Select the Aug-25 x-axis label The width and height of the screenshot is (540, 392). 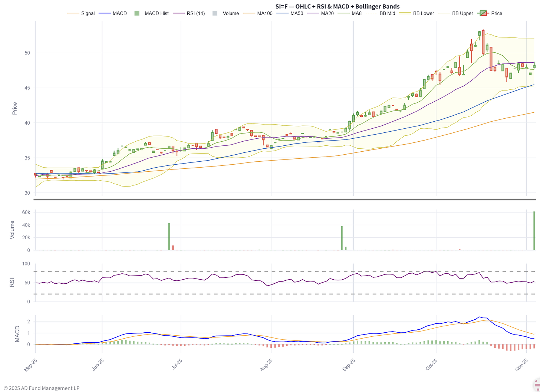click(266, 365)
